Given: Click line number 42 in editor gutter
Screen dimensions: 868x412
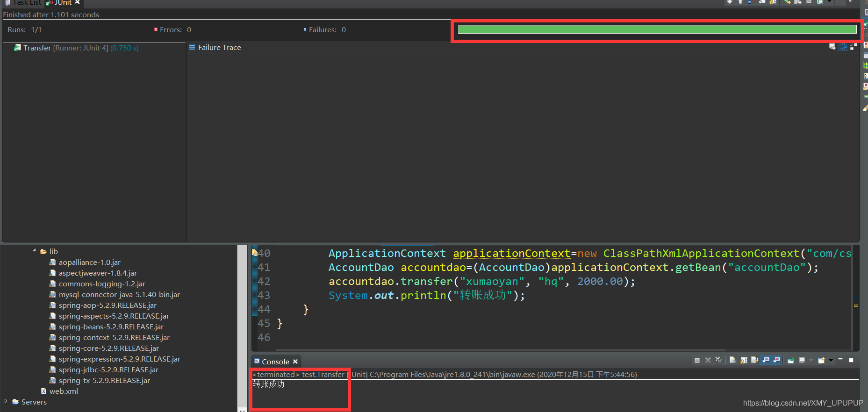Looking at the screenshot, I should pyautogui.click(x=264, y=281).
